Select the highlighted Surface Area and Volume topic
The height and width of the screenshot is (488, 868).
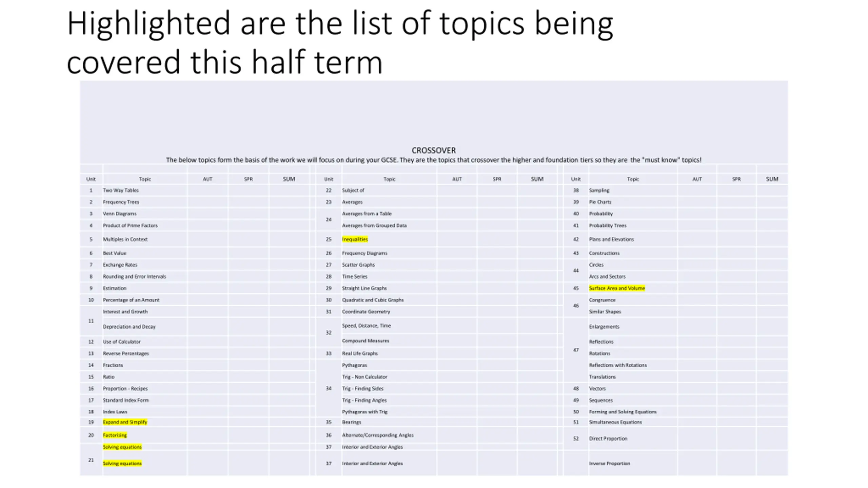[x=617, y=288]
